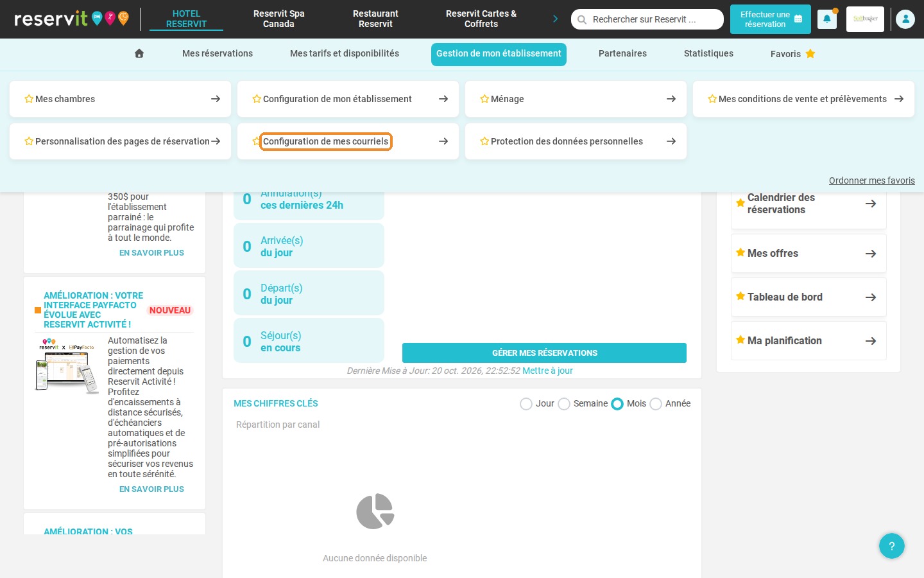Select the Jour radio button
This screenshot has height=578, width=924.
(x=526, y=404)
